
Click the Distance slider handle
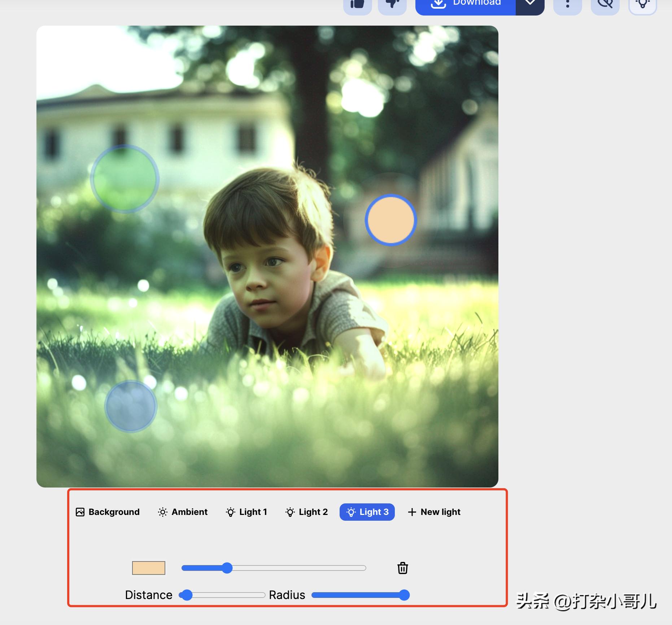click(186, 595)
